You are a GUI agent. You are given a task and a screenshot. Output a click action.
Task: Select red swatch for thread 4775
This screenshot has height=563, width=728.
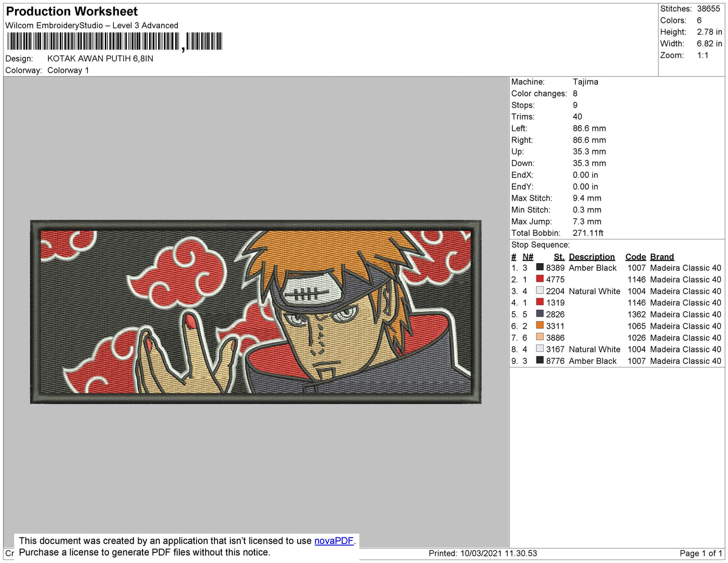click(540, 279)
